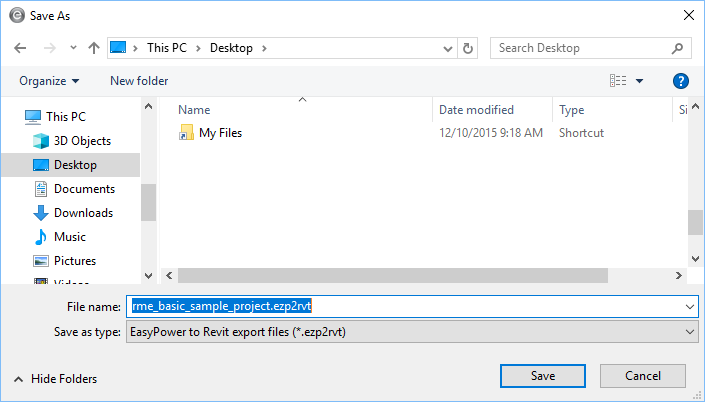Expand the Save as type dropdown
The image size is (705, 402).
[x=689, y=332]
